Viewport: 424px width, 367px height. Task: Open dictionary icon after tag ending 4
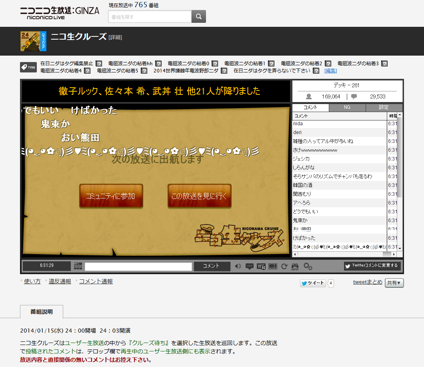(87, 71)
